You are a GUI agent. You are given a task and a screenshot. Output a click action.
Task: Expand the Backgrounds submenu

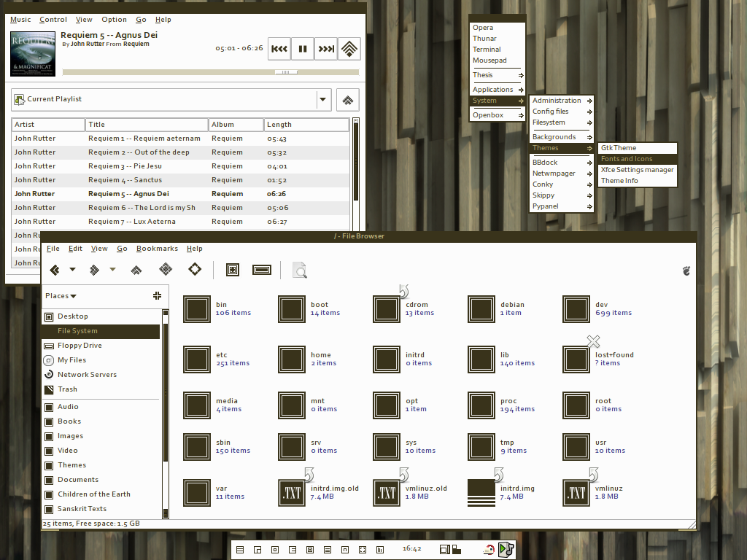[562, 136]
